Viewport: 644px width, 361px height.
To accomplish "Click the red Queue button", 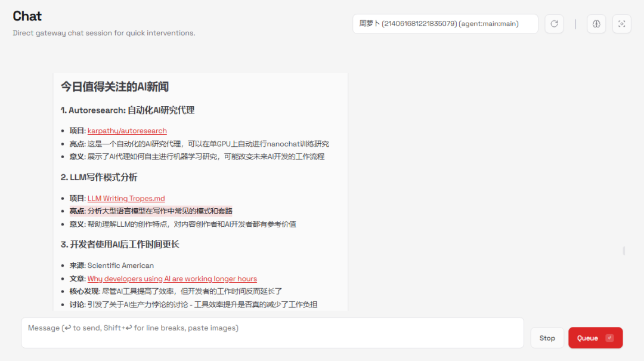I will tap(596, 338).
